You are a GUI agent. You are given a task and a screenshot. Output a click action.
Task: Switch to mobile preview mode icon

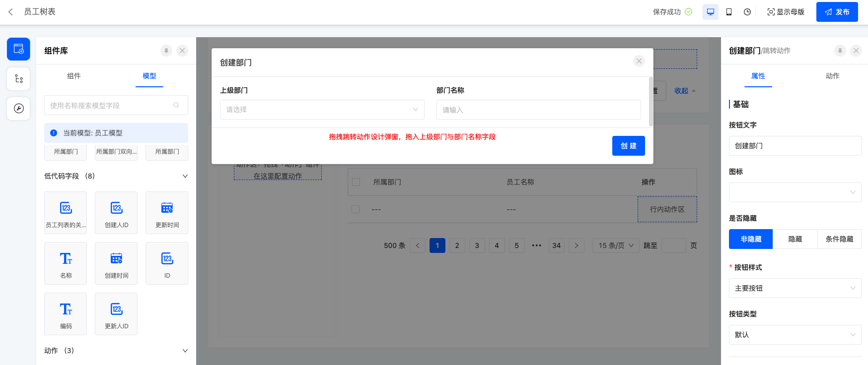coord(729,12)
